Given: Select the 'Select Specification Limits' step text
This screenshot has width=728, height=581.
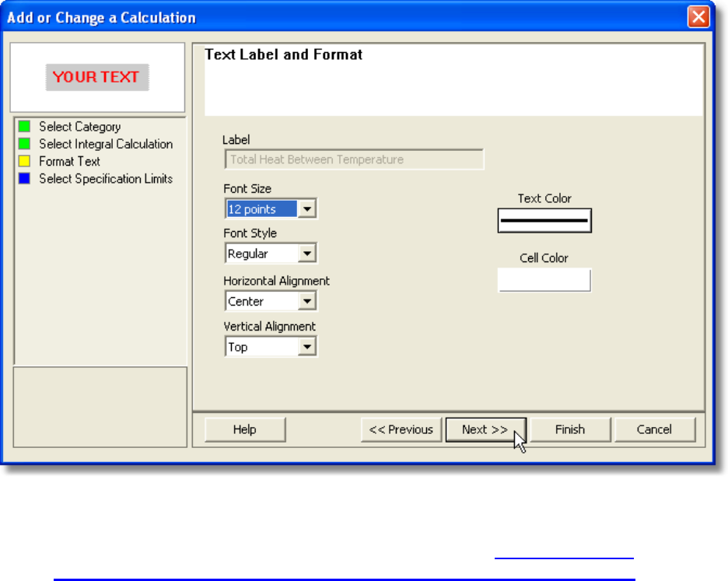Looking at the screenshot, I should 106,179.
